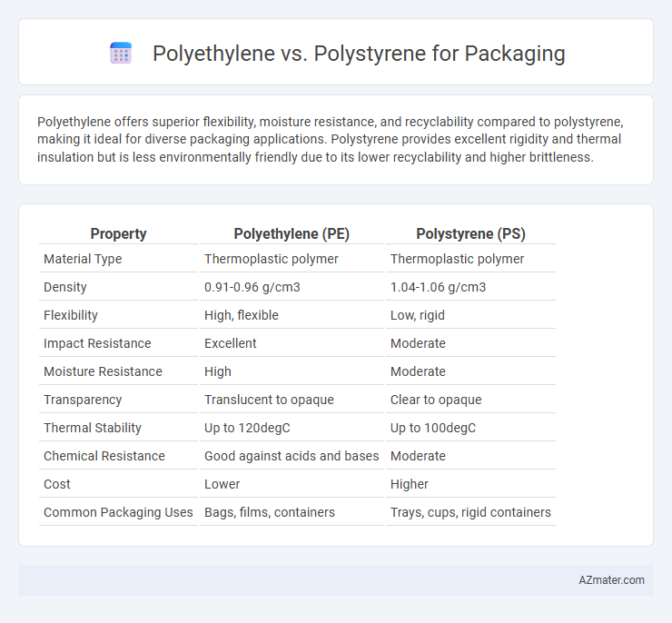Select Good against acids and bases cell

(292, 456)
